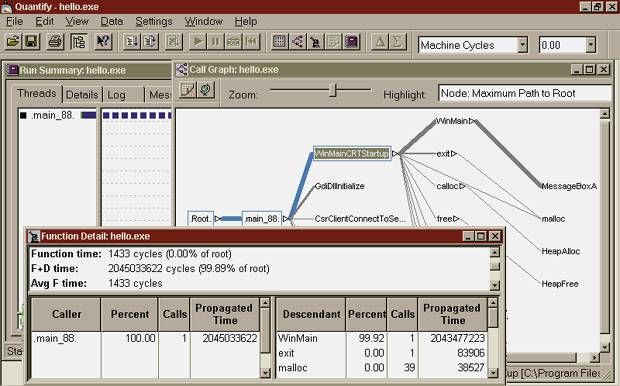Click the Print toolbar icon
The image size is (620, 386).
[x=55, y=41]
